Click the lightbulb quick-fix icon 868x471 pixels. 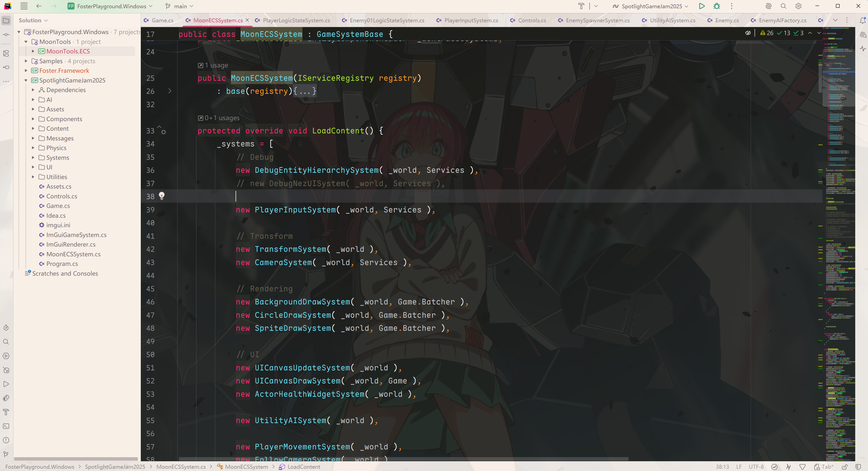(162, 196)
